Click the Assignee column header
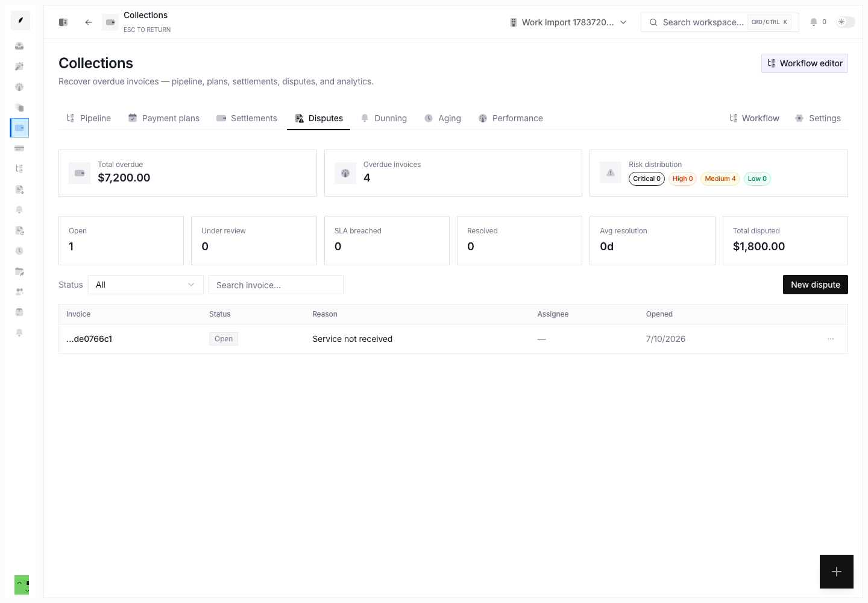 coord(553,314)
